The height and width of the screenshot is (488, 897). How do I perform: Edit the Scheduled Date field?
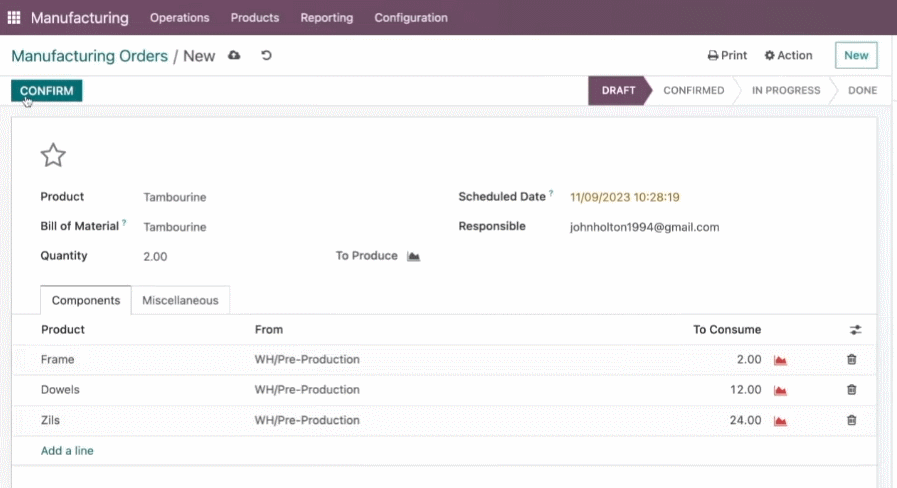[625, 197]
